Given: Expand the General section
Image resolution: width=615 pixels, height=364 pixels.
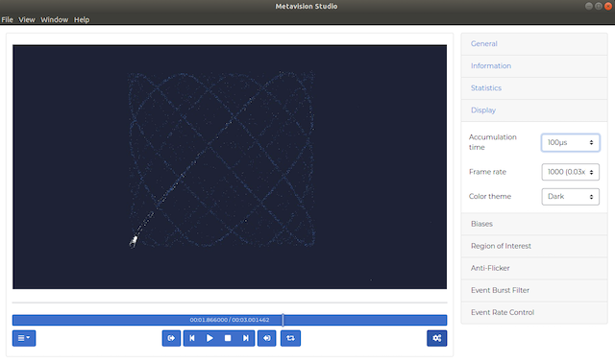Looking at the screenshot, I should (534, 44).
